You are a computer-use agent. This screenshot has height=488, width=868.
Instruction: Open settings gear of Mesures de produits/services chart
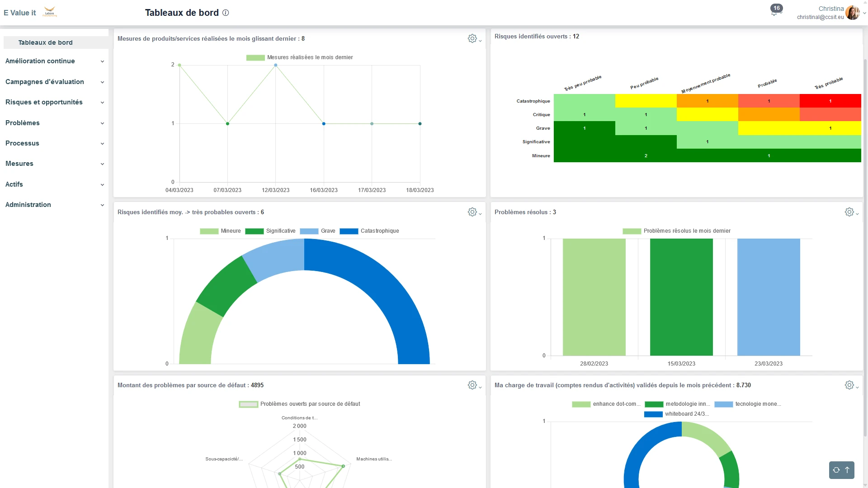[472, 38]
